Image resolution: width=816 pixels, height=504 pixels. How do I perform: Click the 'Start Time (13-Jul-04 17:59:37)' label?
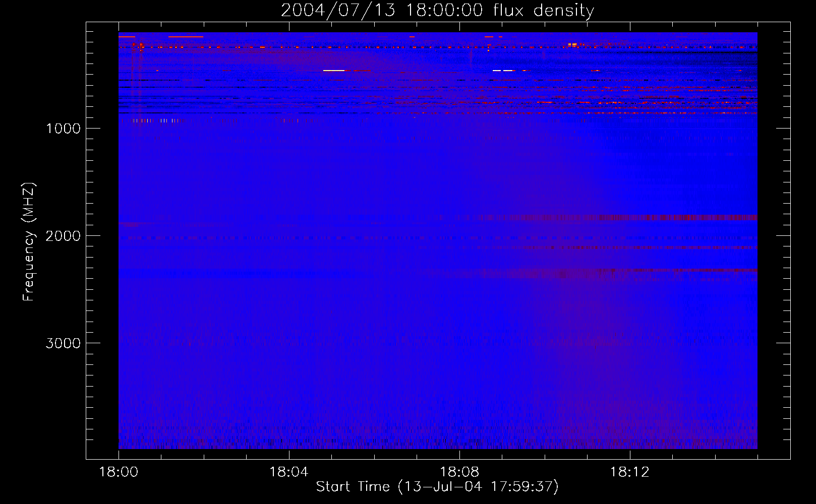437,487
